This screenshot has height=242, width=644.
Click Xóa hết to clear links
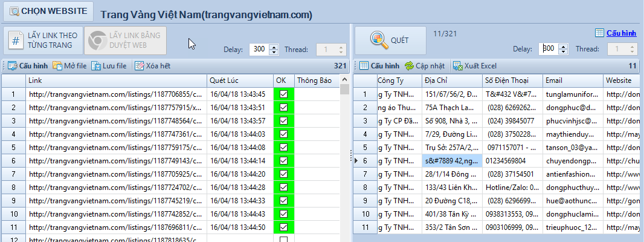(x=153, y=66)
